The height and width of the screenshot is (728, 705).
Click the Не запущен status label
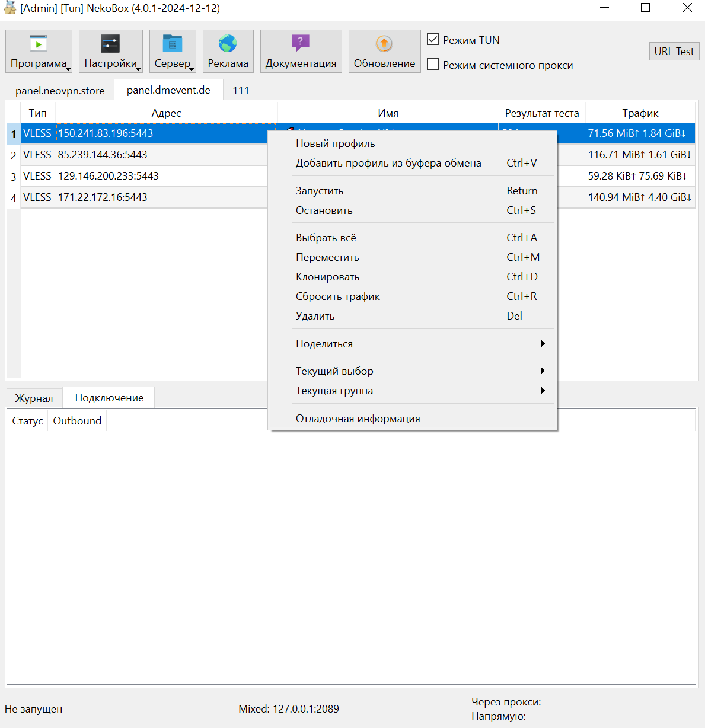[x=34, y=709]
